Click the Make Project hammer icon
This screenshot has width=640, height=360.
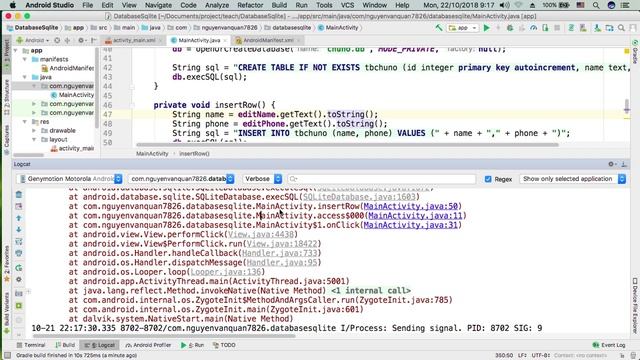(x=439, y=28)
